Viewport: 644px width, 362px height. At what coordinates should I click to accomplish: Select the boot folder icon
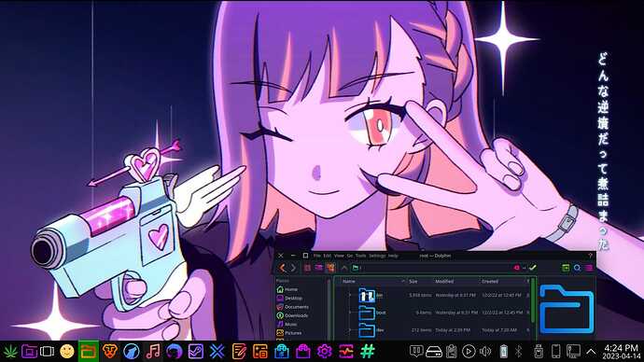pyautogui.click(x=367, y=313)
